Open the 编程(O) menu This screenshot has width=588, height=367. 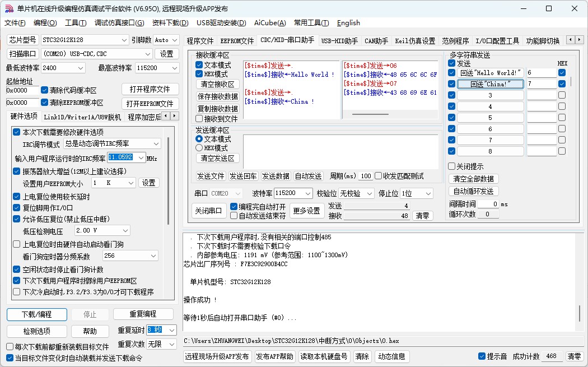click(x=45, y=23)
